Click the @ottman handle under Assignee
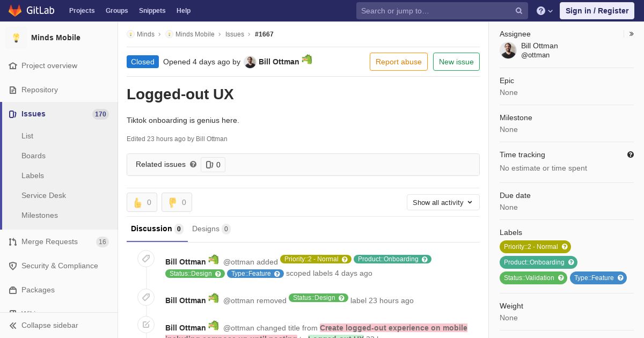Image resolution: width=644 pixels, height=338 pixels. coord(535,55)
